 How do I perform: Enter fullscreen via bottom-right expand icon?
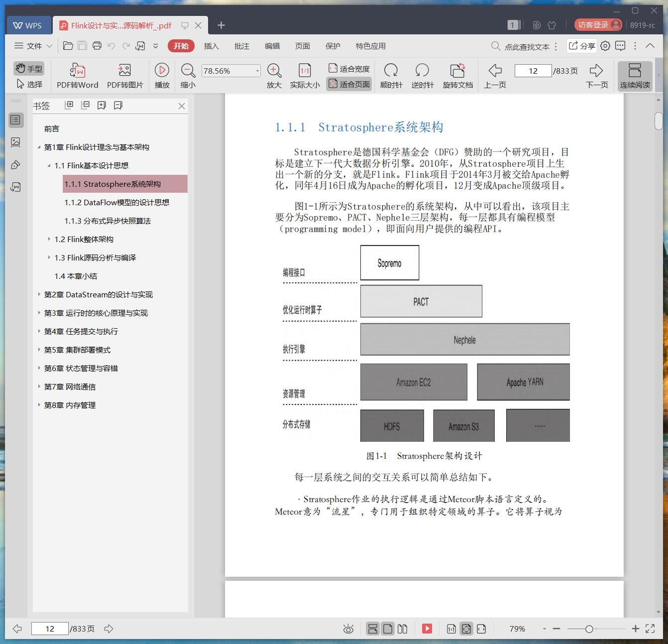pos(650,629)
